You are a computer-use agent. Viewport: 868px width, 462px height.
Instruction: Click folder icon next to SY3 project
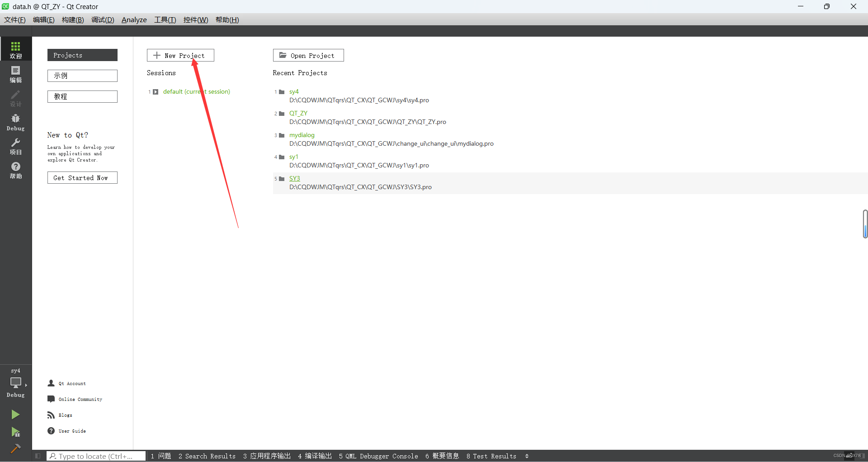click(x=282, y=179)
